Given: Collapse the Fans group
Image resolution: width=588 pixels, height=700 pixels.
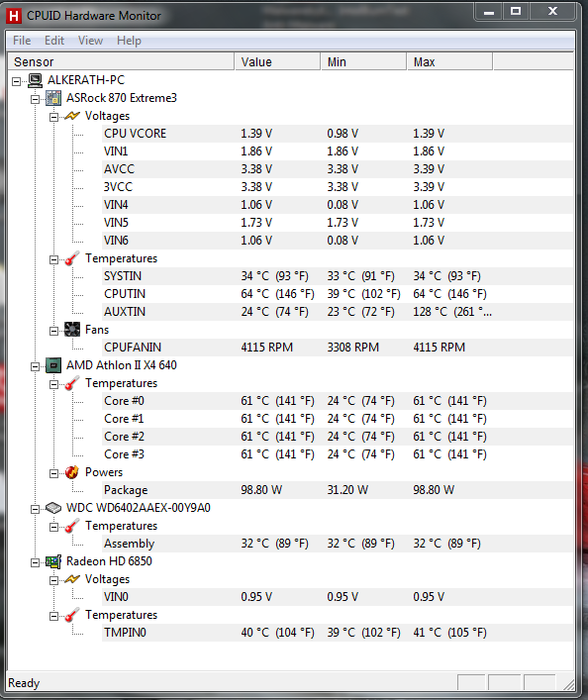Looking at the screenshot, I should [x=53, y=331].
